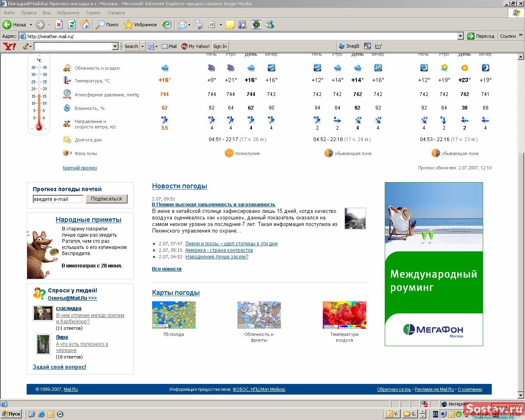This screenshot has width=525, height=420.
Task: Expand the Back button history arrow
Action: [x=30, y=25]
